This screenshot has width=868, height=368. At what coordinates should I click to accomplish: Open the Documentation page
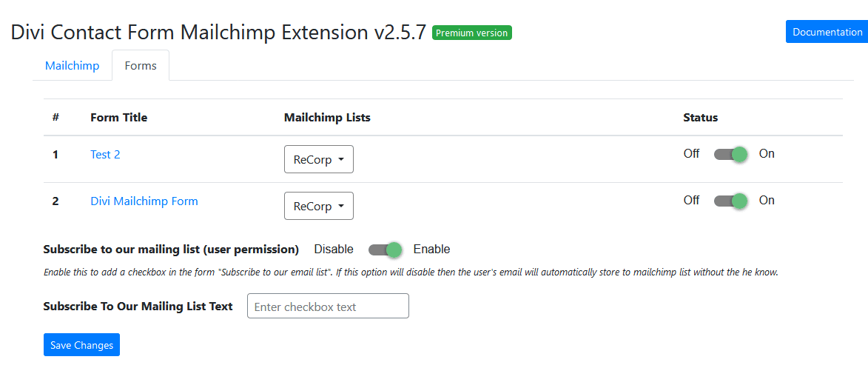click(x=827, y=32)
